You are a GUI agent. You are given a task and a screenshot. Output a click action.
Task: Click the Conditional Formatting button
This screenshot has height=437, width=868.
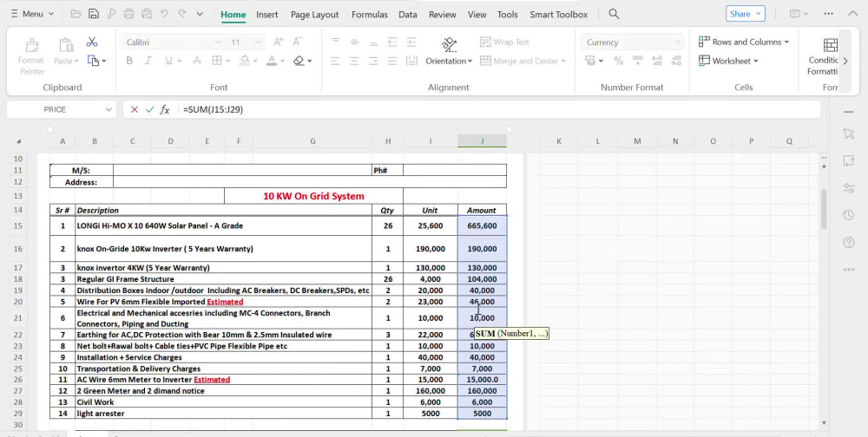click(x=823, y=55)
